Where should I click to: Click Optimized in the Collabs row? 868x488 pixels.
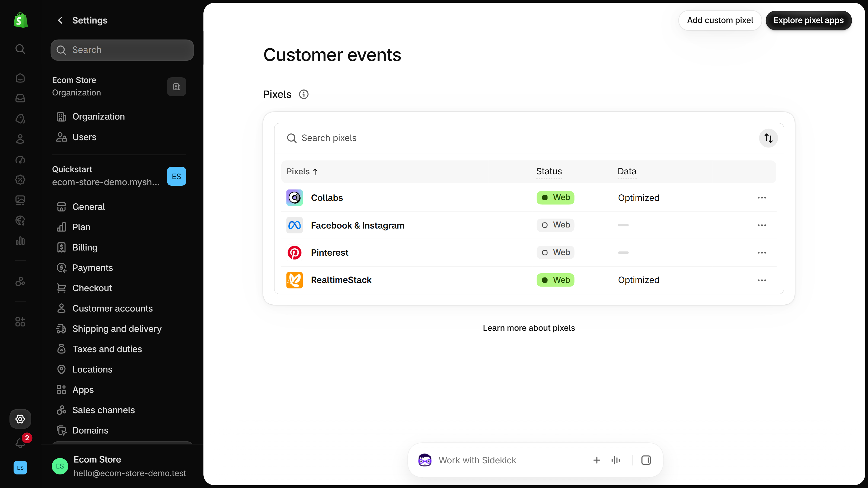pyautogui.click(x=639, y=198)
